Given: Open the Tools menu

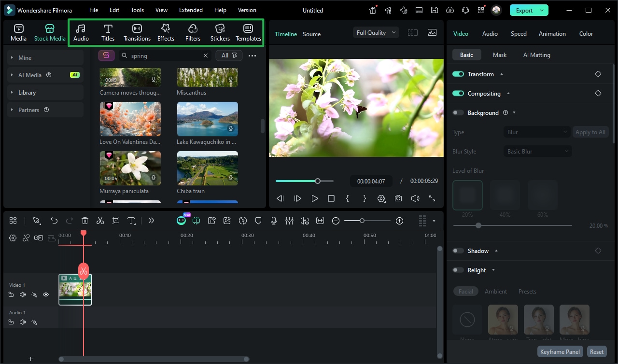Looking at the screenshot, I should point(137,10).
